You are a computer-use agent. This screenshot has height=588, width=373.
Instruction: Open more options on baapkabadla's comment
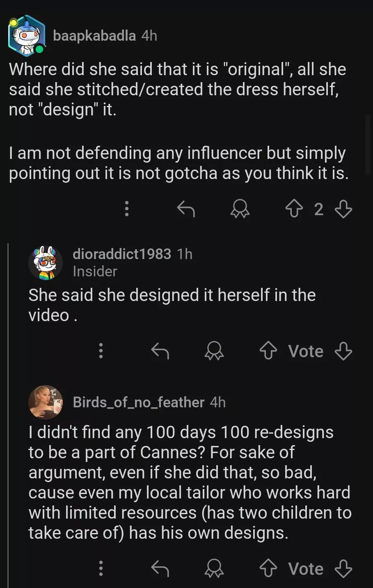(127, 209)
